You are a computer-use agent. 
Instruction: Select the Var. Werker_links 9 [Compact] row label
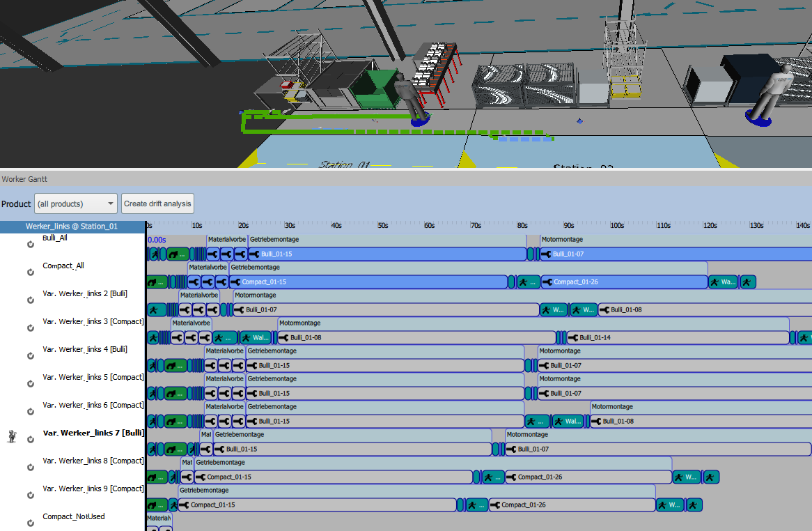point(93,488)
